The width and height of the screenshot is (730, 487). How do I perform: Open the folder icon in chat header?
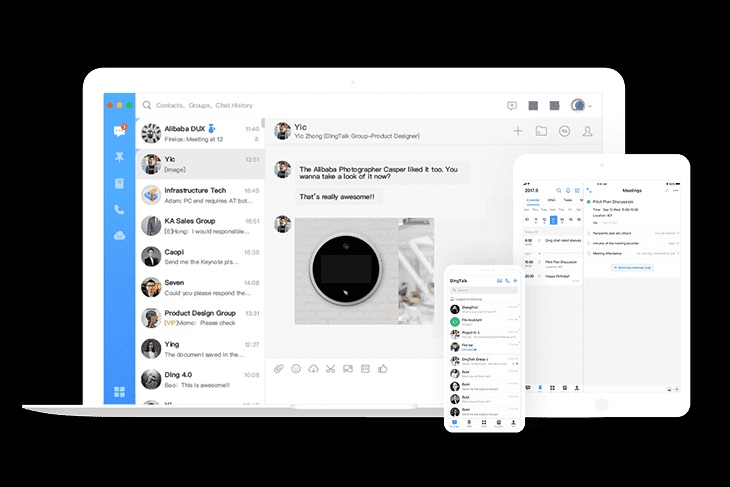[541, 131]
